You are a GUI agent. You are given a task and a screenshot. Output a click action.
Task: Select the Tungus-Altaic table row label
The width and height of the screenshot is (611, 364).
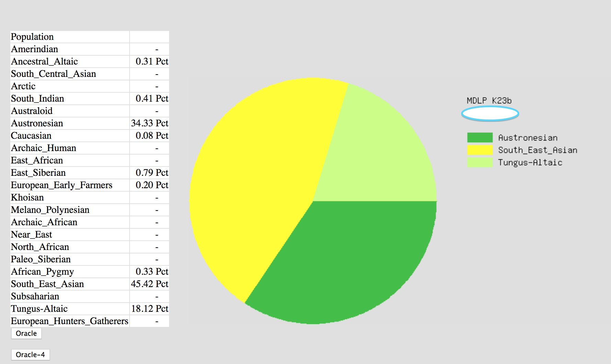tap(39, 309)
